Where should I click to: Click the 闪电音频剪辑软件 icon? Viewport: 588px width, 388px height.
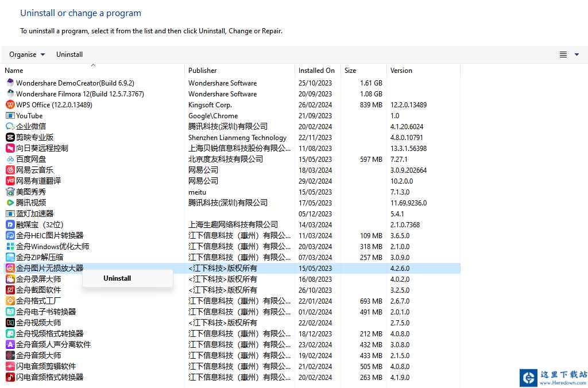10,366
